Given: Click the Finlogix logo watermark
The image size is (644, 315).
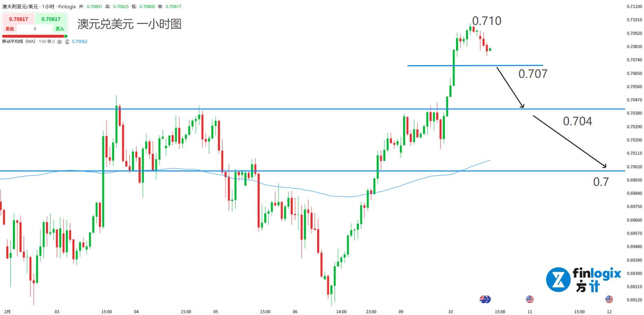Looking at the screenshot, I should tap(583, 280).
